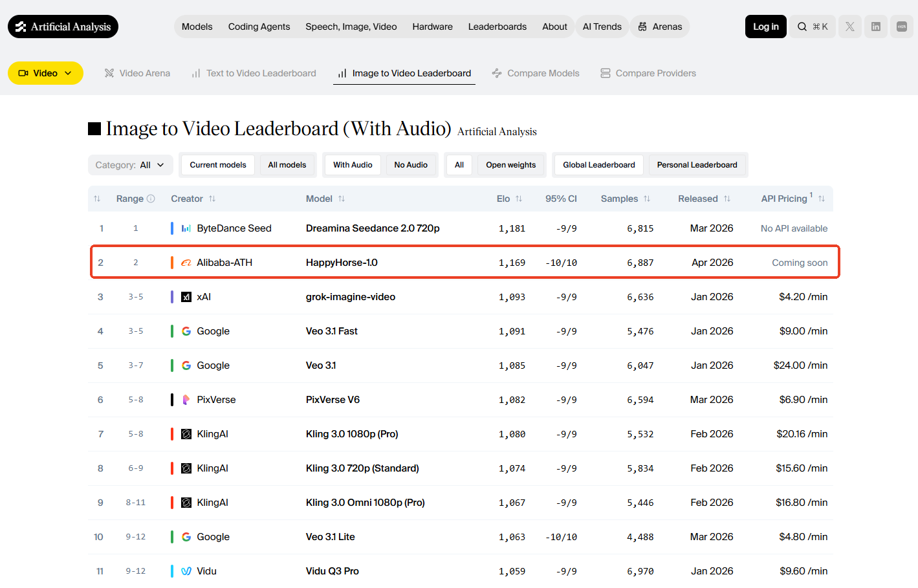The height and width of the screenshot is (588, 918).
Task: Click the PixVerse logo icon
Action: pyautogui.click(x=186, y=400)
